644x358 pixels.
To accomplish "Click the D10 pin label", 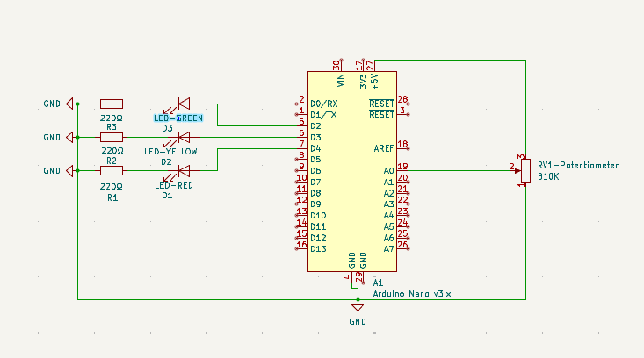I will tap(318, 216).
